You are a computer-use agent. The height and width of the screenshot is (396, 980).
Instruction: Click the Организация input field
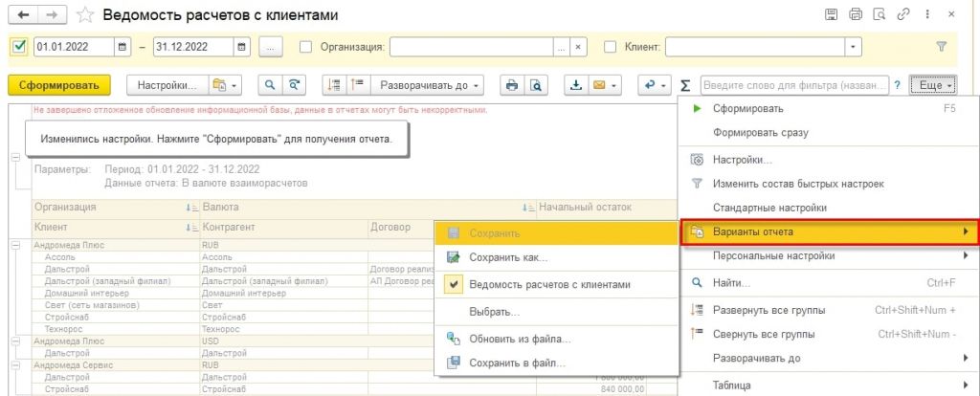coord(471,47)
